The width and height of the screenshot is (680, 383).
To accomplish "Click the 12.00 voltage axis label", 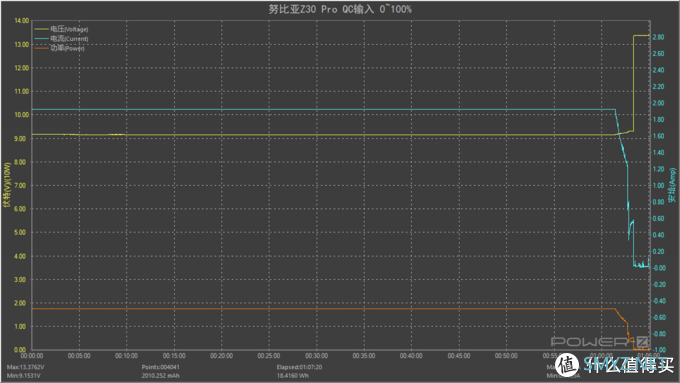I will click(22, 68).
